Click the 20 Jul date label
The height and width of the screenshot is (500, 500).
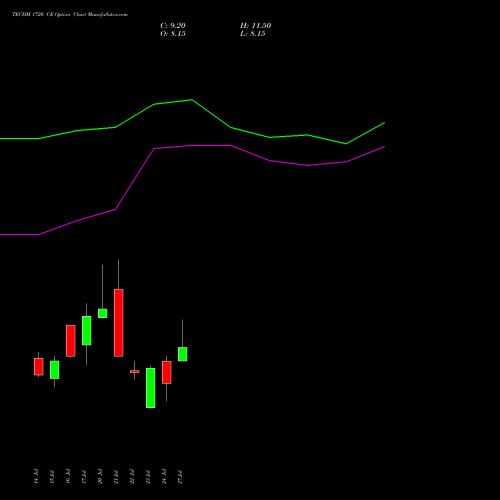[100, 476]
